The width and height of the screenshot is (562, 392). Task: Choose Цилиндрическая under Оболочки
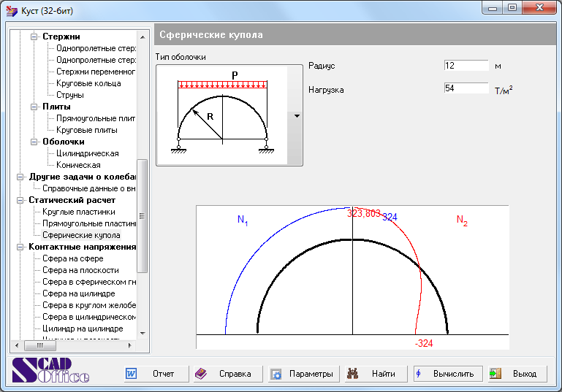[87, 153]
